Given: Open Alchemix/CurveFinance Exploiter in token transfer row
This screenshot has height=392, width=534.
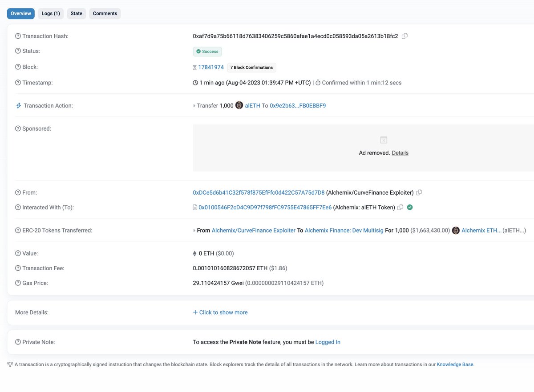Looking at the screenshot, I should coord(254,230).
